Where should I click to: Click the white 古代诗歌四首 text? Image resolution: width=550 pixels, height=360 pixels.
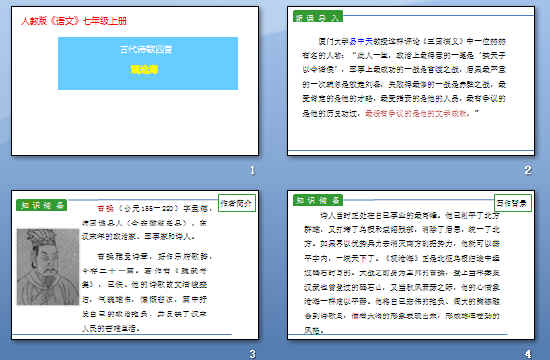point(146,49)
